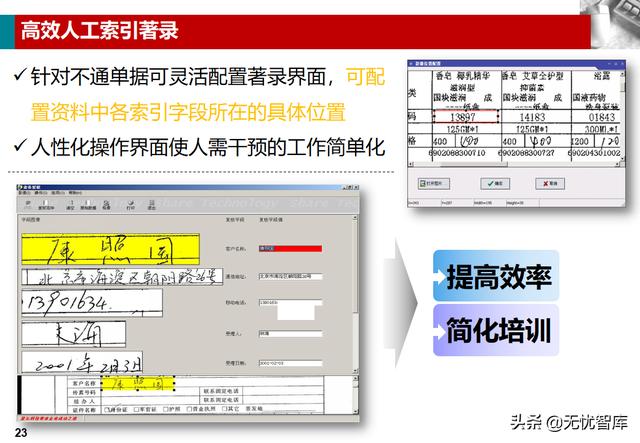Open the first menu in the entry window menu bar

click(x=26, y=193)
